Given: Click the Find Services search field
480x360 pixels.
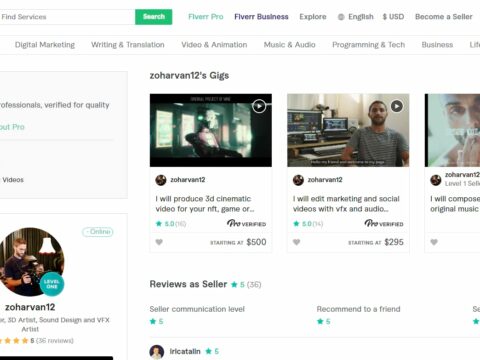Looking at the screenshot, I should coord(67,17).
